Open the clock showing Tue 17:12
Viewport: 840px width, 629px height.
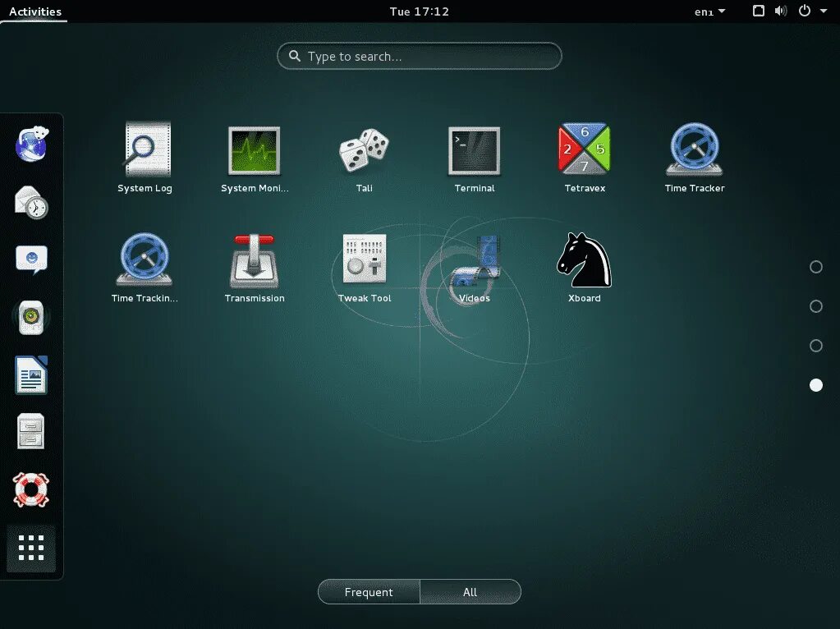(420, 11)
